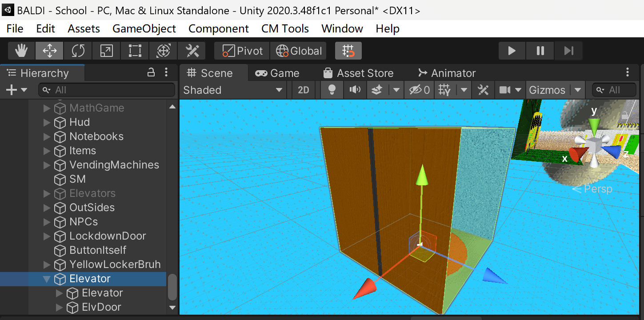
Task: Expand the VendingMachines object in Hierarchy
Action: click(47, 165)
